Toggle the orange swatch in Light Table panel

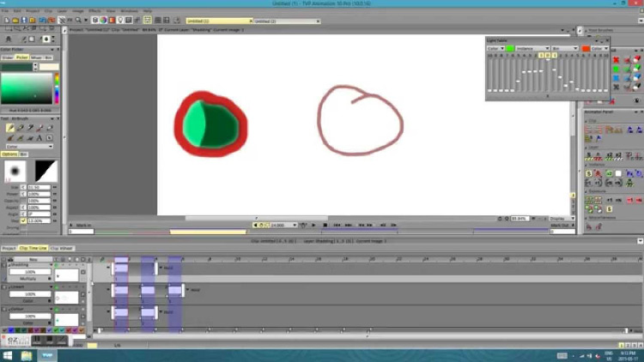(x=586, y=48)
